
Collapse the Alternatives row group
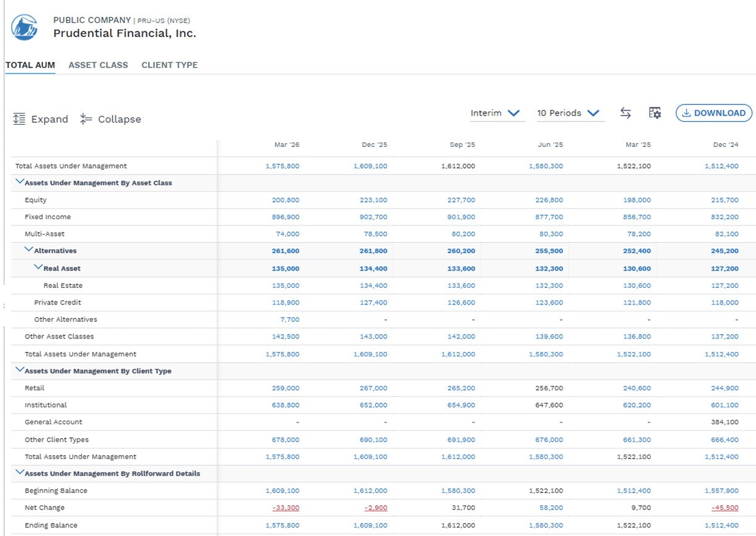coord(29,250)
